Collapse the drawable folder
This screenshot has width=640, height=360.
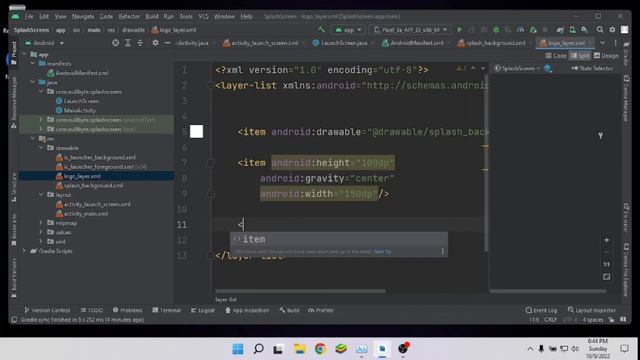[41, 148]
